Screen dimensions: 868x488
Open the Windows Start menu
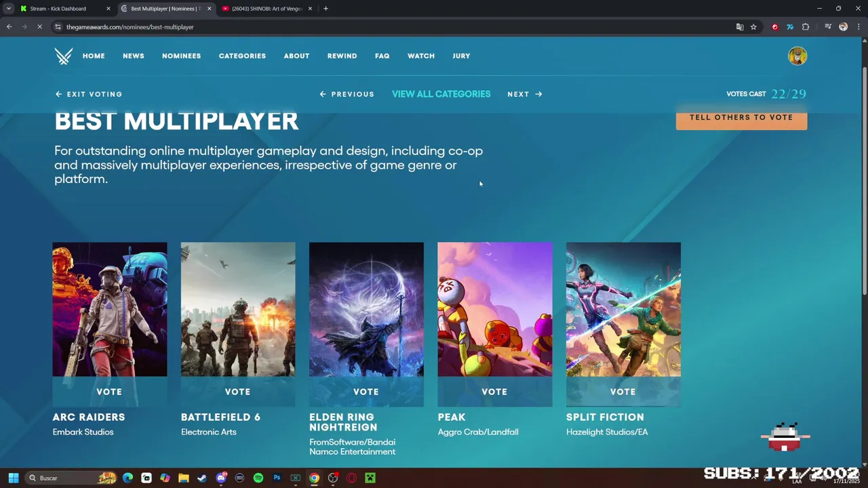click(13, 478)
